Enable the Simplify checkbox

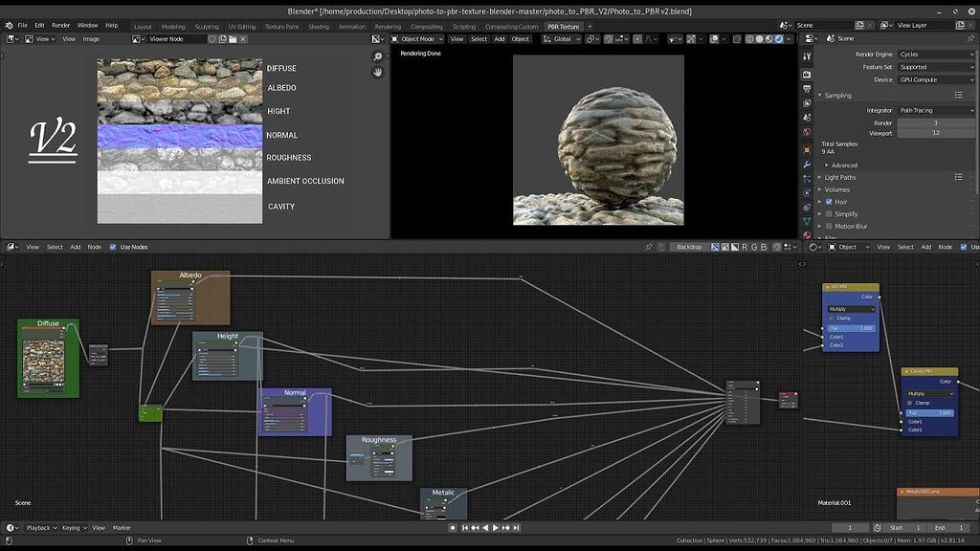(x=829, y=213)
